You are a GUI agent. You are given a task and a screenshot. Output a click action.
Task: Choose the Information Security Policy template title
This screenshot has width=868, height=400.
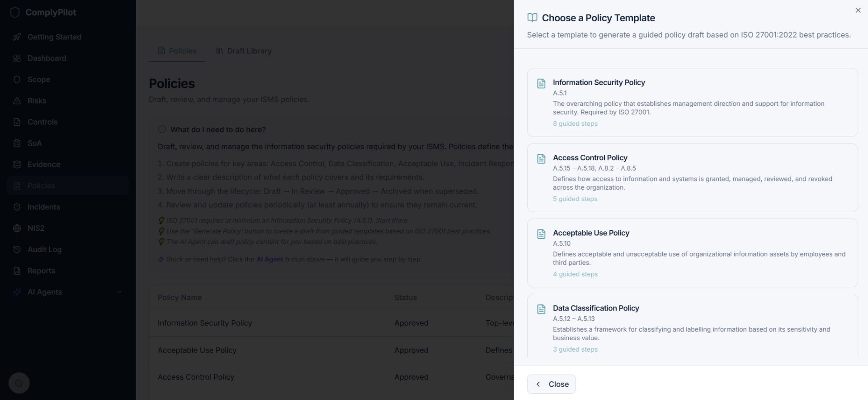[x=599, y=82]
